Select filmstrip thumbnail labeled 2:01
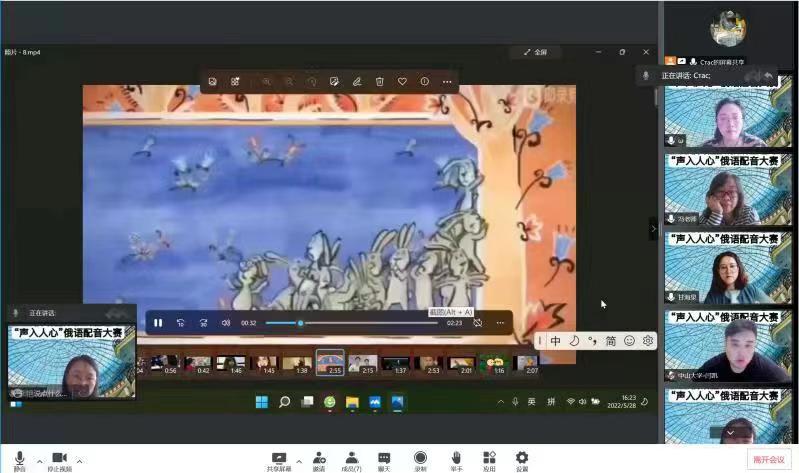This screenshot has width=799, height=473. click(461, 364)
